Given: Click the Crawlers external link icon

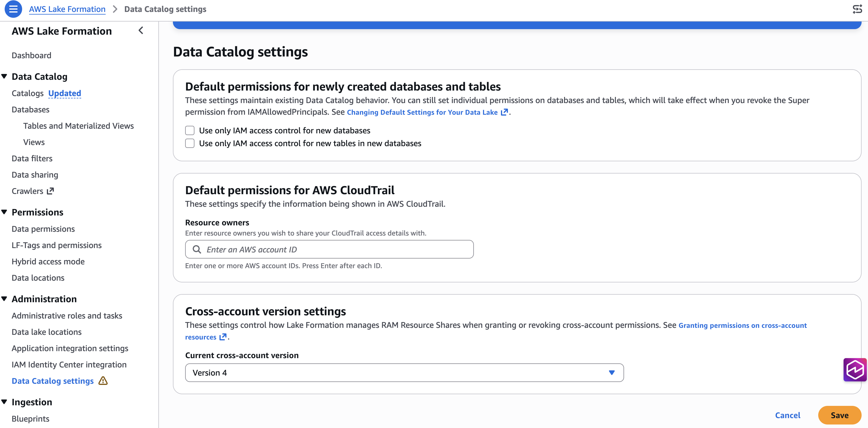Looking at the screenshot, I should (50, 191).
